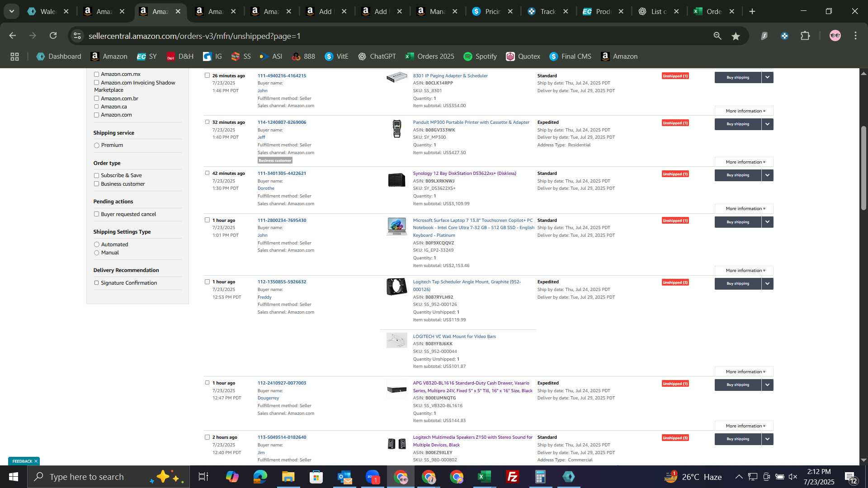The width and height of the screenshot is (868, 488).
Task: Open the VitE bookmark
Action: point(336,56)
